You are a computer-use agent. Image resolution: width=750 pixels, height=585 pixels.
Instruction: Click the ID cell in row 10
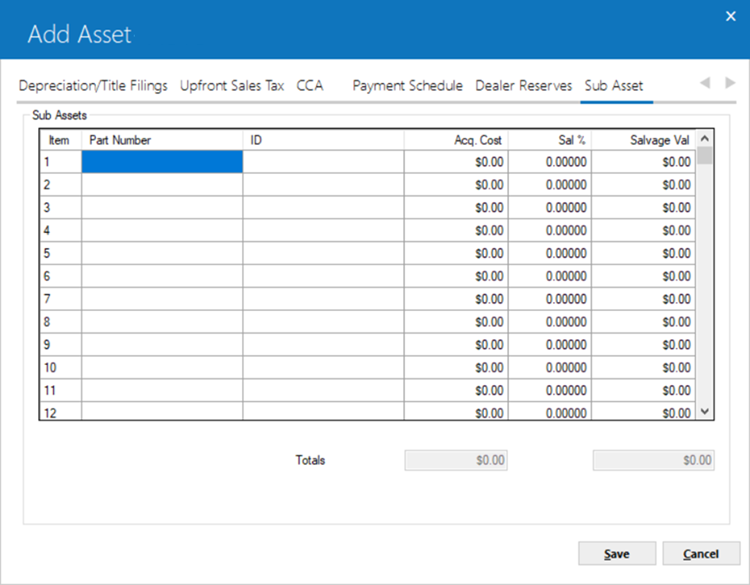point(323,367)
